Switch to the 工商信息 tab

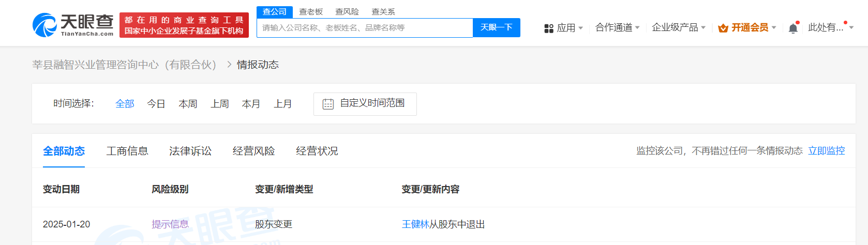click(127, 151)
